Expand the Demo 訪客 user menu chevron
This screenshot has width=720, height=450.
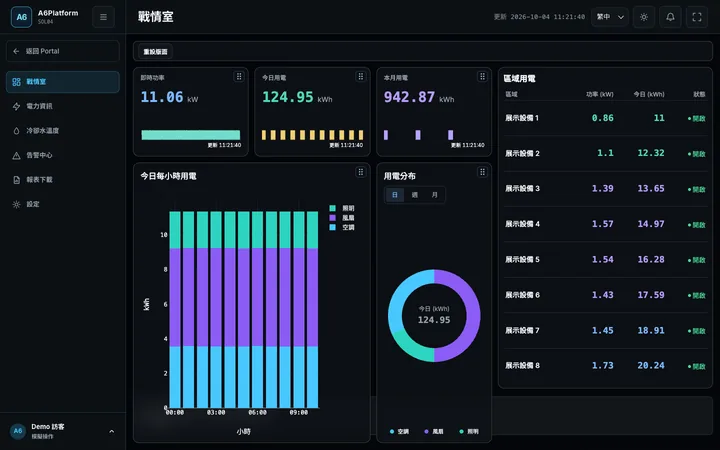pyautogui.click(x=112, y=431)
